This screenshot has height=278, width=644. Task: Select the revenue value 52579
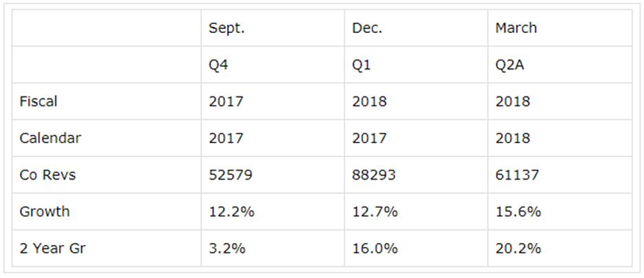point(231,175)
